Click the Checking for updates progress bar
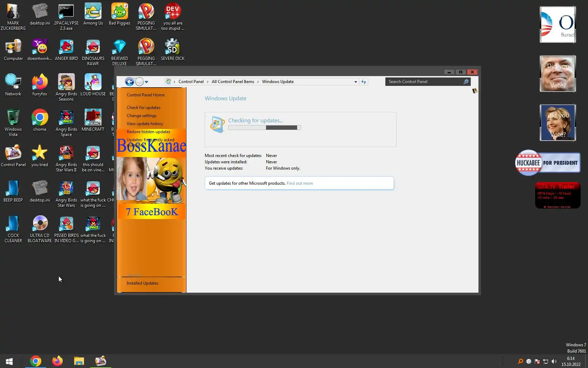588x368 pixels. pos(265,128)
